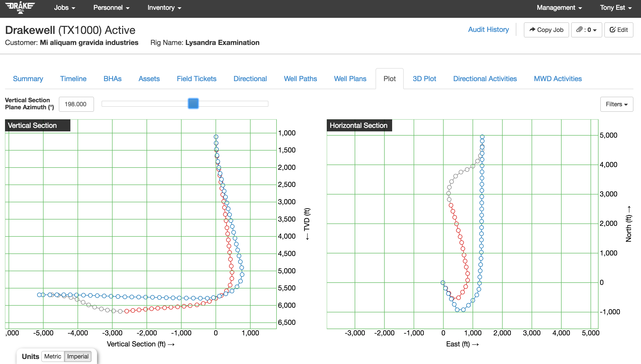Click the Horizontal Section chart title
This screenshot has height=364, width=641.
(359, 125)
